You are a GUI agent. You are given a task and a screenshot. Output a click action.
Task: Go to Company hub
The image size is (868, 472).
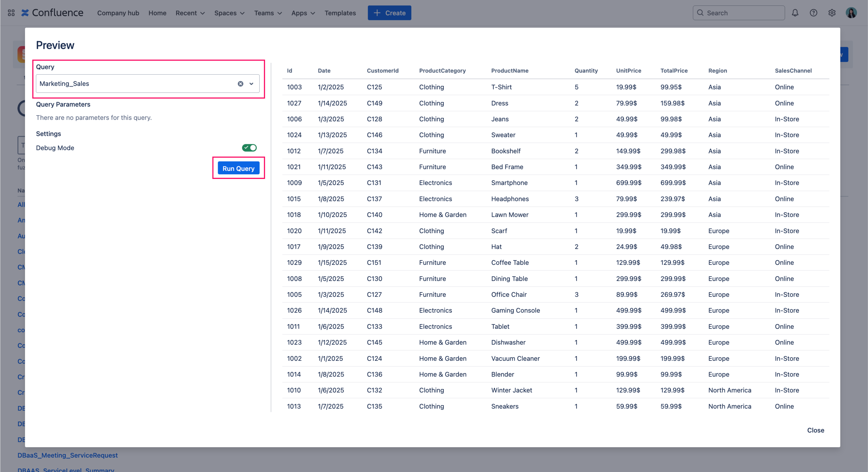pyautogui.click(x=118, y=13)
